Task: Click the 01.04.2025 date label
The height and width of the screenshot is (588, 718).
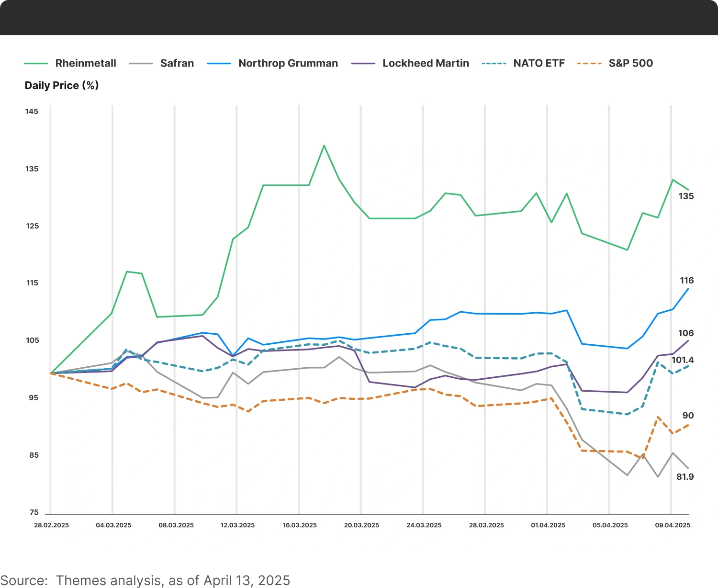Action: pyautogui.click(x=548, y=525)
